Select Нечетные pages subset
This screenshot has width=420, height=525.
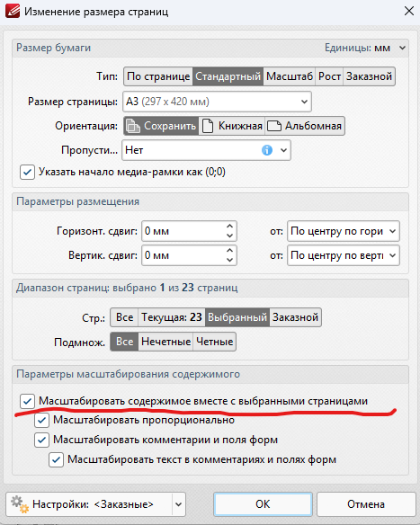tap(165, 342)
